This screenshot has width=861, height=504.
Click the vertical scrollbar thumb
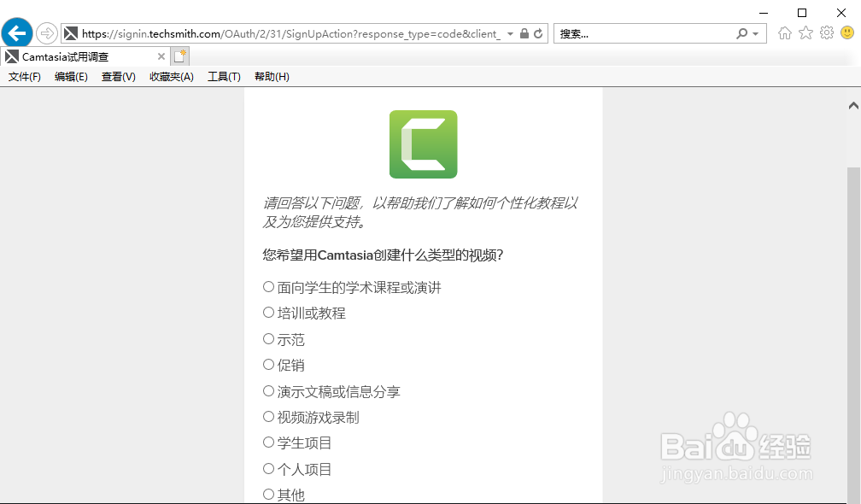853,334
